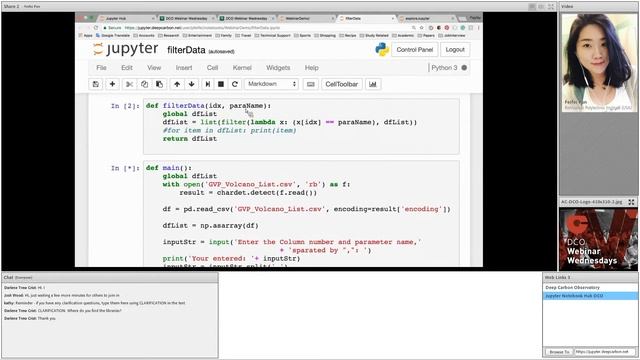Reload the page with the browser refresh icon
Screen dimensions: 640x360
(96, 28)
